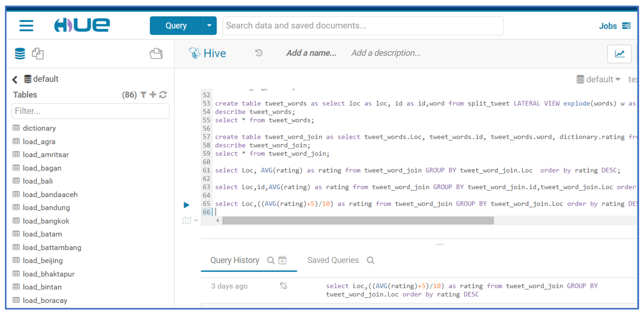Open the documents panel icon
This screenshot has width=644, height=316.
(38, 54)
